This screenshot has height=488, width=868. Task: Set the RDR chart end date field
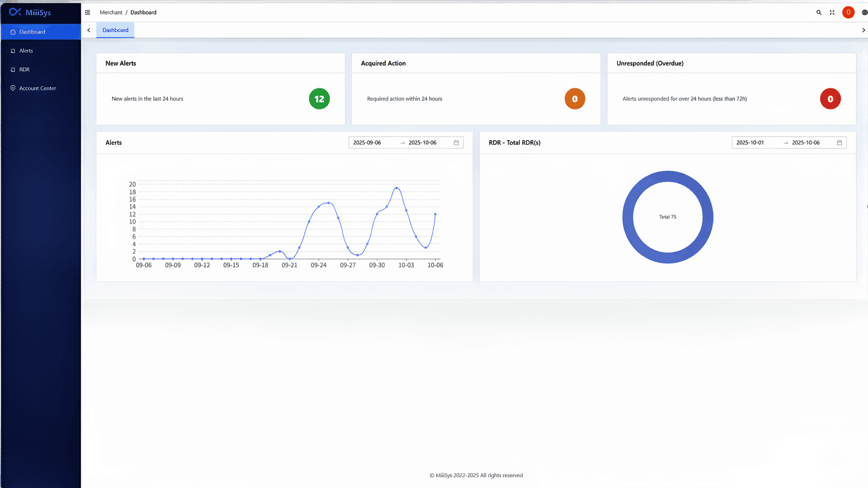[x=806, y=143]
